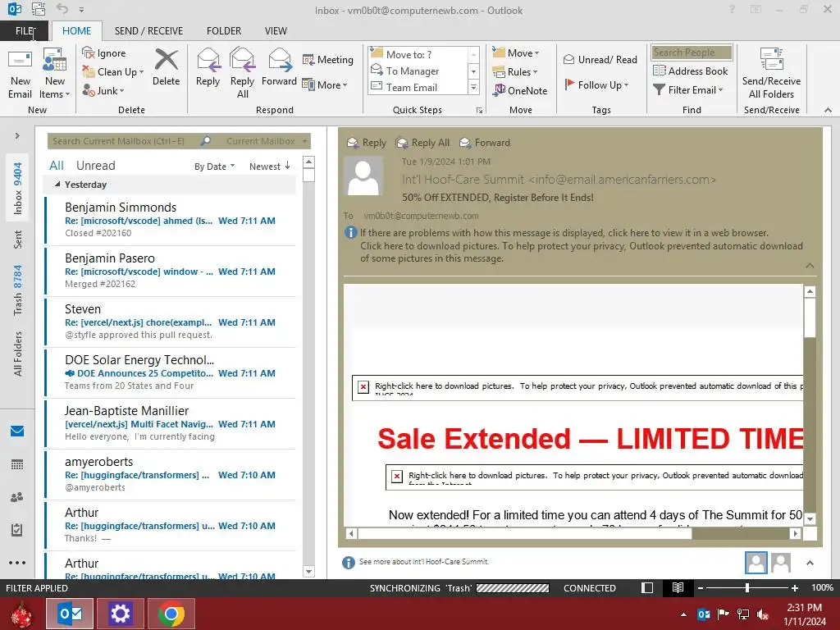840x630 pixels.
Task: Open the Inbox 9404 folder
Action: (18, 188)
